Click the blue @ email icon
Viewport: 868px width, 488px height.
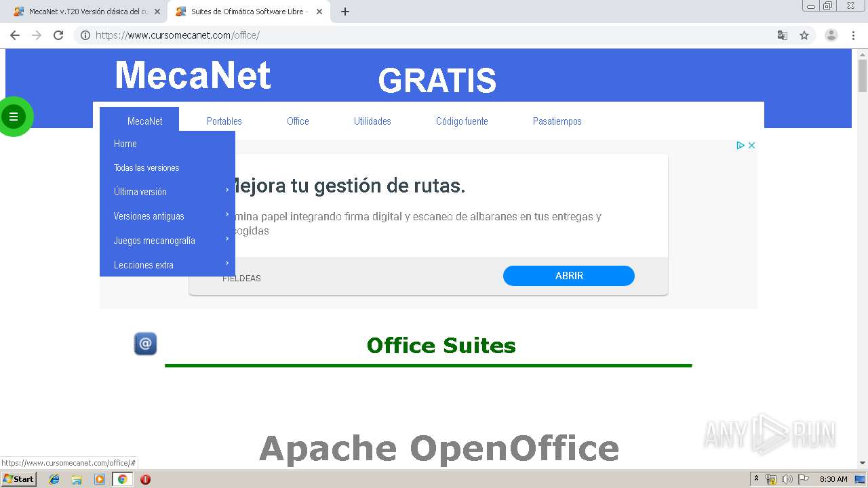[145, 344]
